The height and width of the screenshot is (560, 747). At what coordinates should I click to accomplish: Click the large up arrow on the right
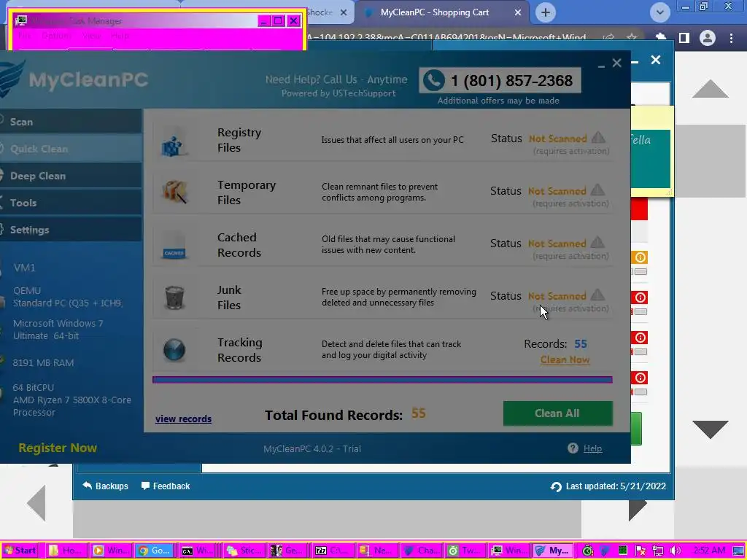coord(711,89)
